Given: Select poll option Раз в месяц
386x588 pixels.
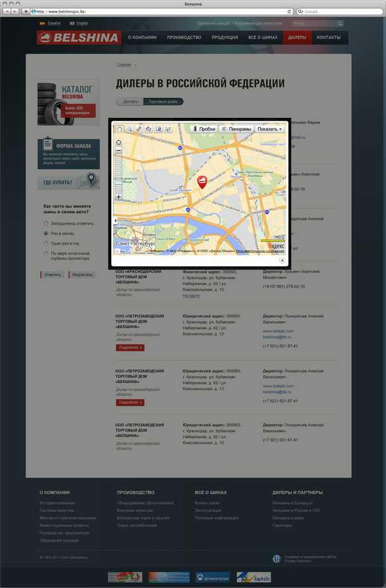Looking at the screenshot, I should [x=46, y=233].
